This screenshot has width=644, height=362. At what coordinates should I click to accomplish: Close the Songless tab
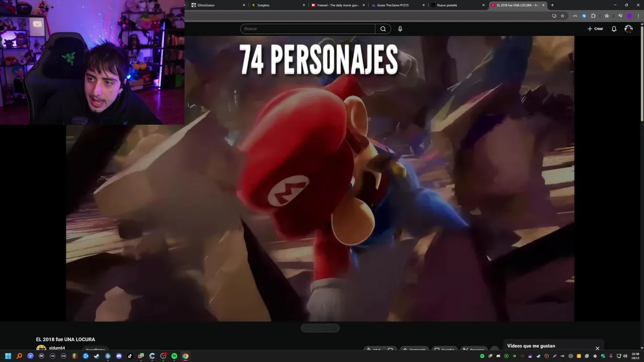(x=304, y=5)
